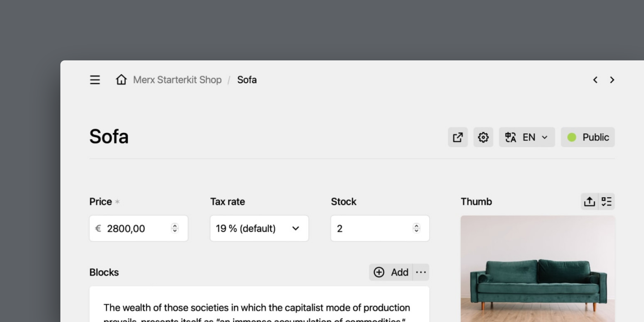Click the translation icon next to EN

point(511,137)
